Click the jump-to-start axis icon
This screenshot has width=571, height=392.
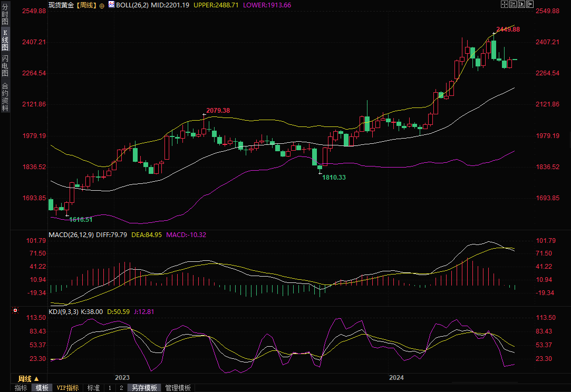[x=512, y=4]
